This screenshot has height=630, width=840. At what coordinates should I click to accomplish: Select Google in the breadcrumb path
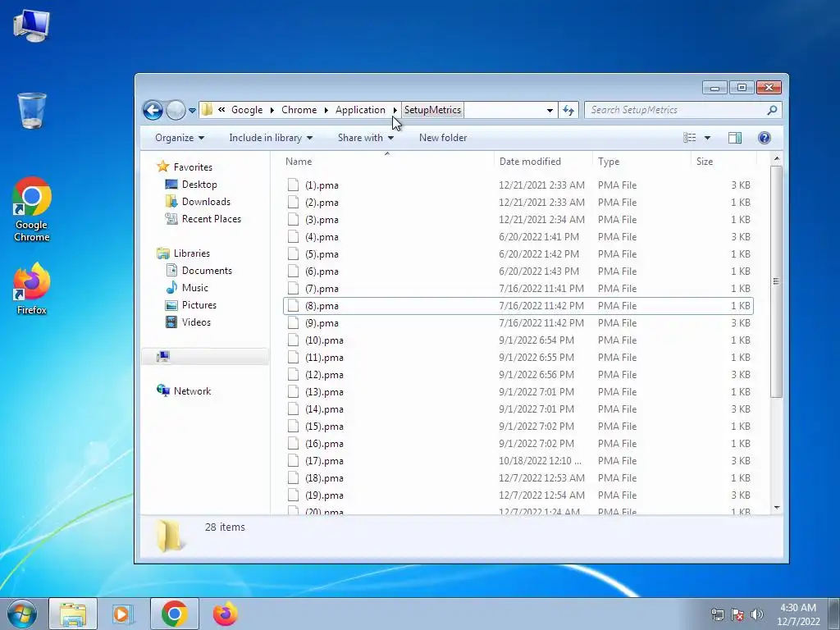(x=247, y=110)
